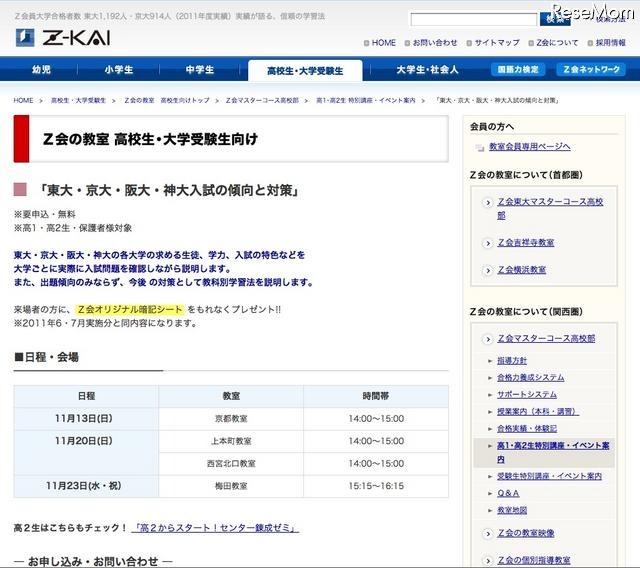
Task: Click the arrow icon beside Z会の教室映像
Action: tap(487, 533)
